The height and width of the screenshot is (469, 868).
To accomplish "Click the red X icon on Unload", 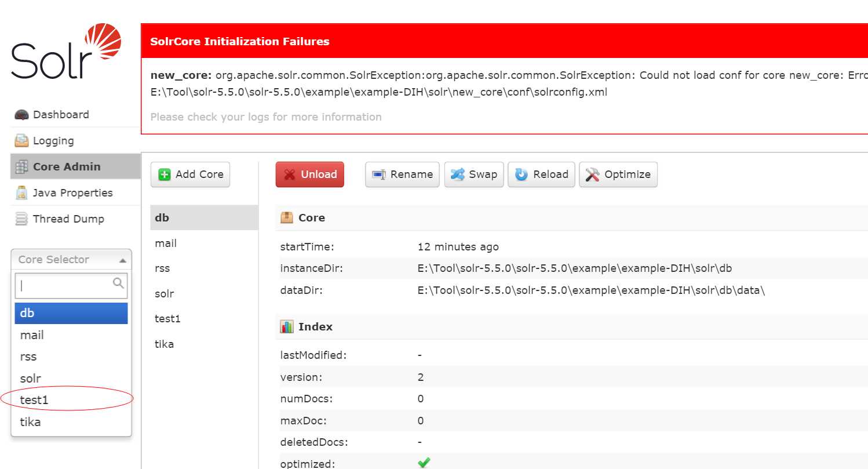I will tap(290, 174).
